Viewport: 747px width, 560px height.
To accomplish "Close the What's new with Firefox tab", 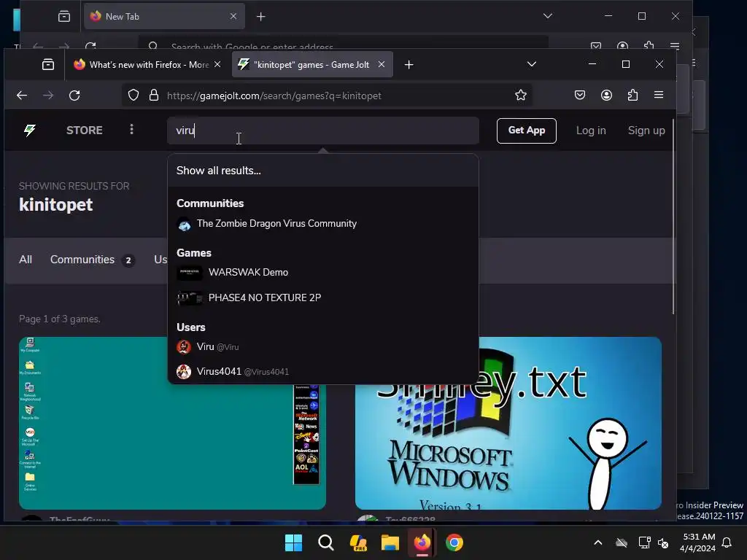I will click(x=217, y=64).
